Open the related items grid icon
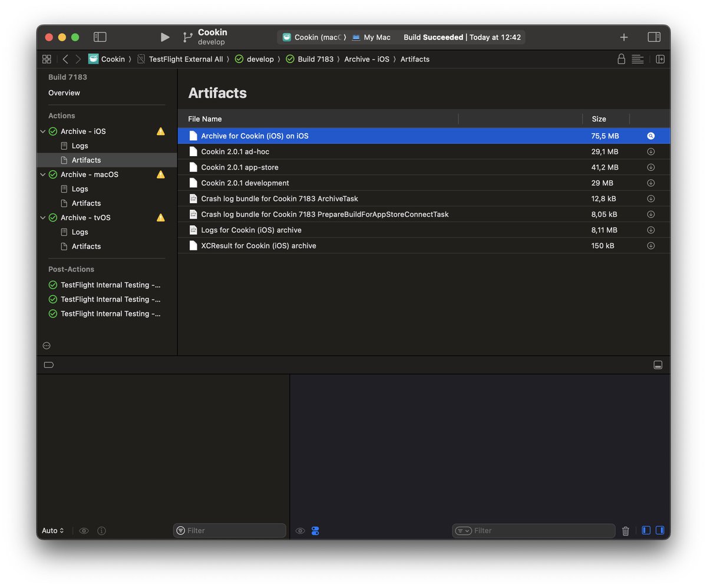 click(x=47, y=59)
